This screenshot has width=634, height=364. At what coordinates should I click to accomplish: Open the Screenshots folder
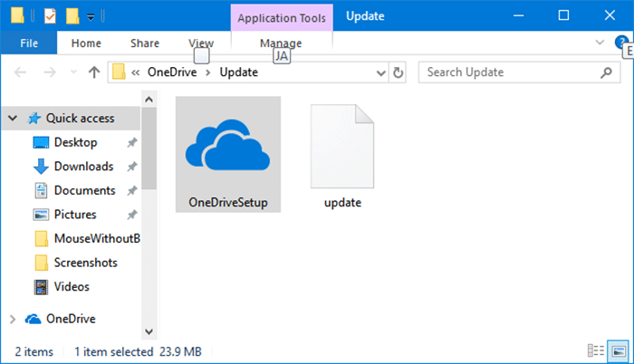pos(86,263)
